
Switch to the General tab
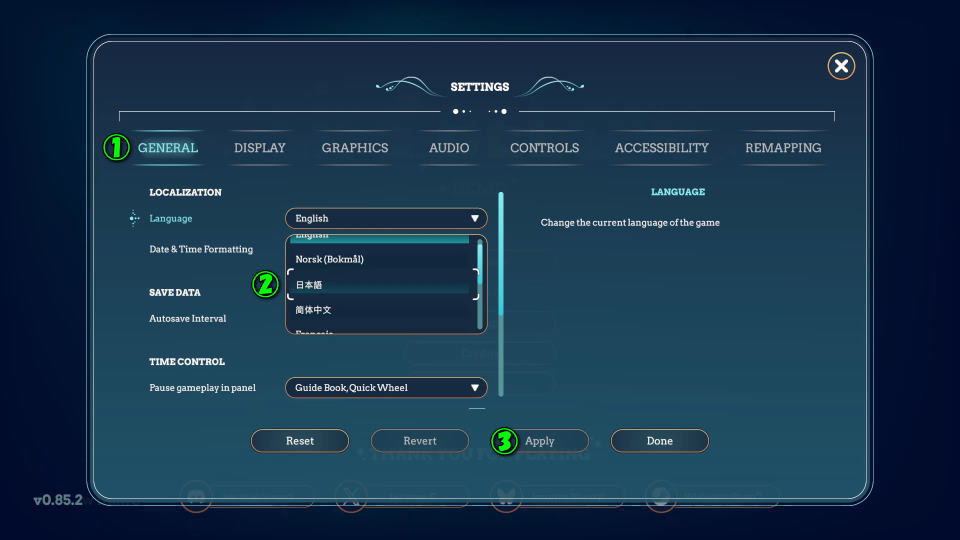[168, 148]
